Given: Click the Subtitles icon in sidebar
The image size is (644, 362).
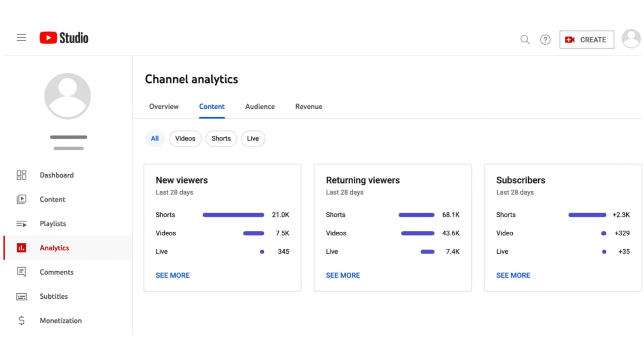Looking at the screenshot, I should click(x=21, y=297).
